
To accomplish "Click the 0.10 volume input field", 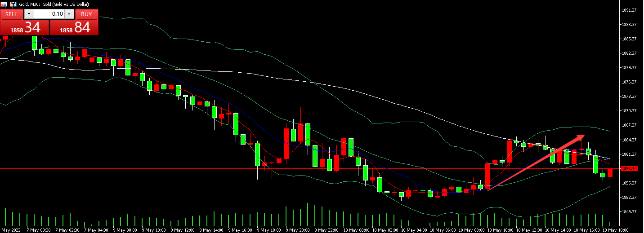I will coord(49,14).
